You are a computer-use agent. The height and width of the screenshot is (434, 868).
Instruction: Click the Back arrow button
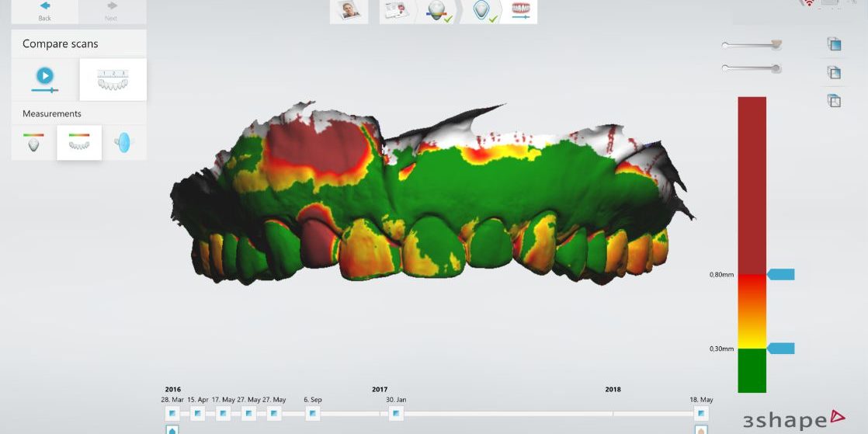point(44,10)
